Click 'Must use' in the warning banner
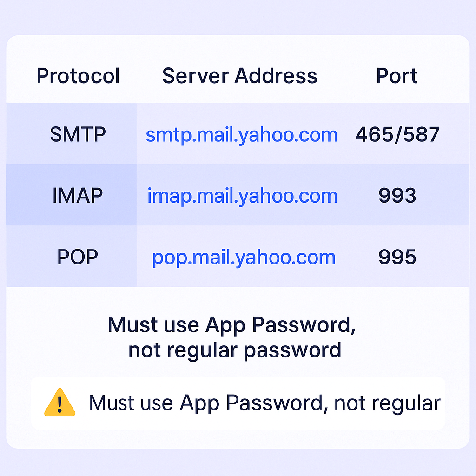 pyautogui.click(x=131, y=403)
